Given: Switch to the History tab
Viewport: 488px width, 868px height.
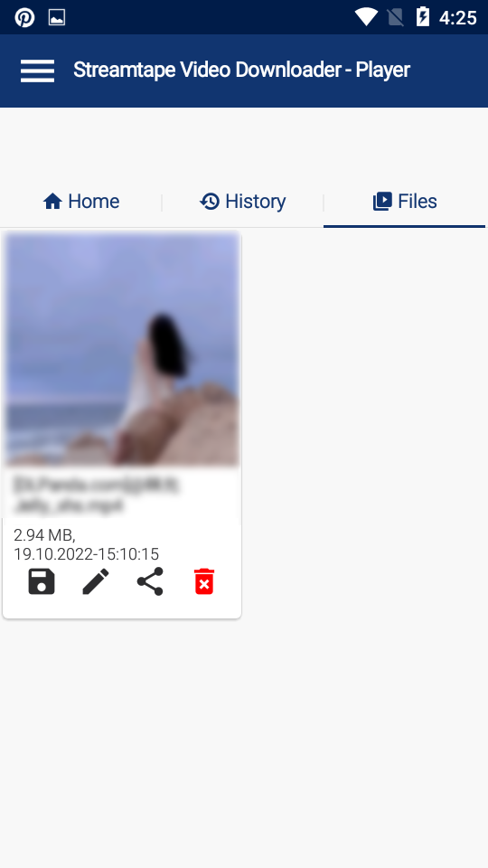Looking at the screenshot, I should pos(242,201).
